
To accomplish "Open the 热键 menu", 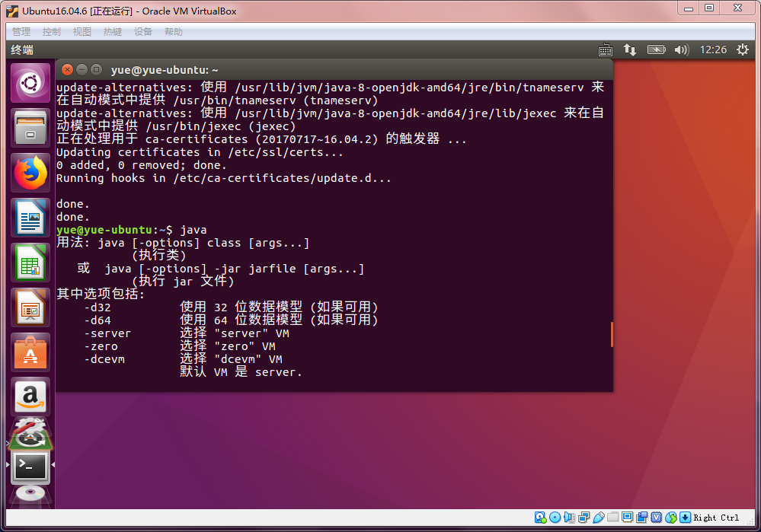I will (x=113, y=31).
